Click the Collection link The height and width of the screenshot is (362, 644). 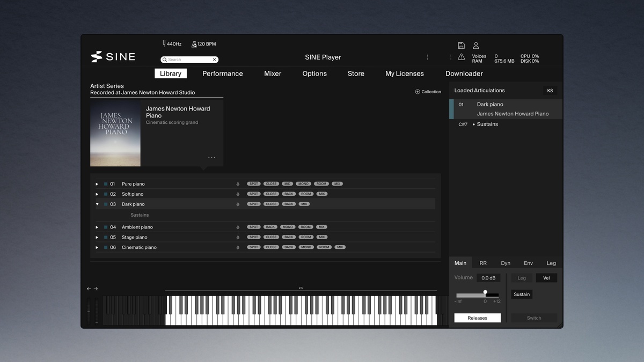click(x=431, y=92)
